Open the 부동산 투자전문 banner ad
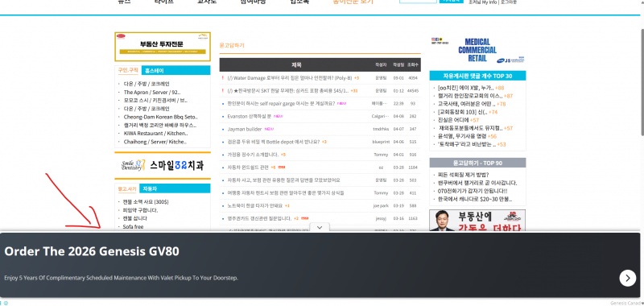Screen dimensions: 644x306 coord(163,47)
